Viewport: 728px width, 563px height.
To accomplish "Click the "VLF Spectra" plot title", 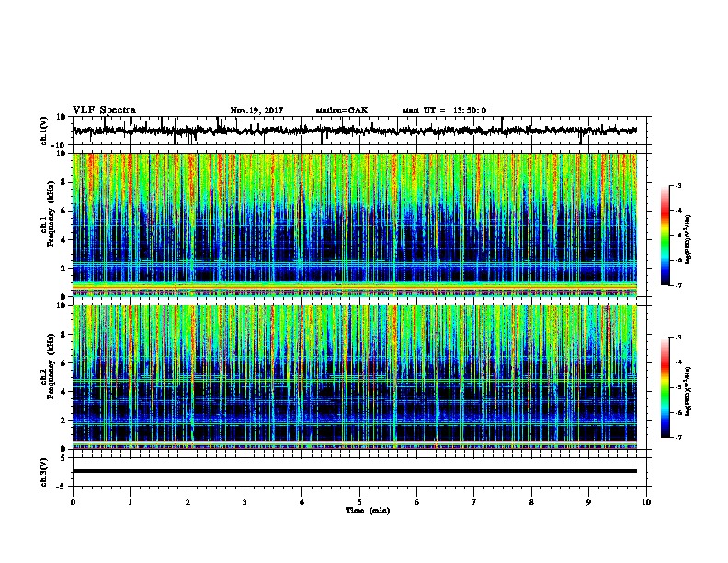I will tap(104, 110).
